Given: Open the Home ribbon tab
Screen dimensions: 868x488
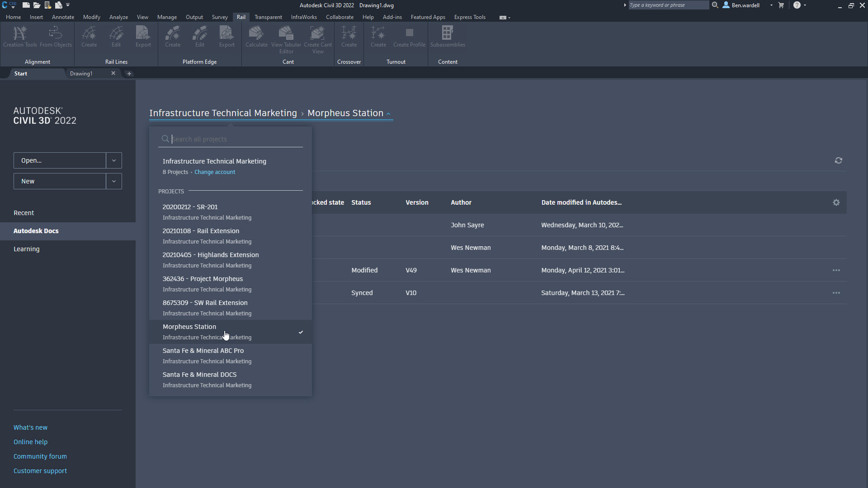Looking at the screenshot, I should 13,17.
